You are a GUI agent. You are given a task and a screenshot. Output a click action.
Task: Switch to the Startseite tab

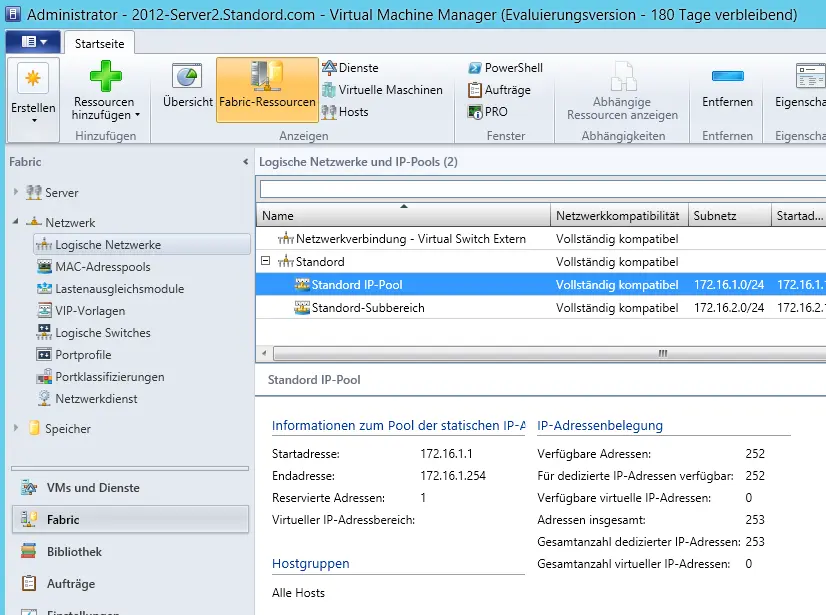(100, 42)
